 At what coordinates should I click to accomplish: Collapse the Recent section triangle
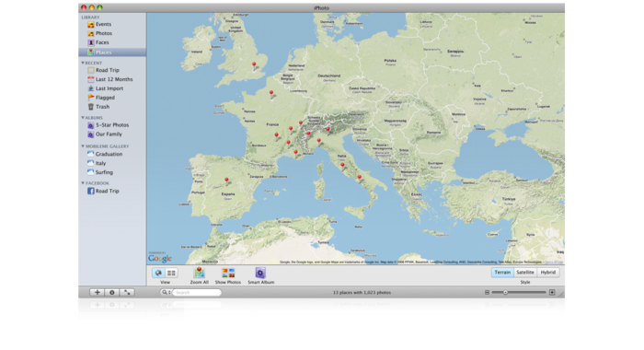(x=83, y=63)
